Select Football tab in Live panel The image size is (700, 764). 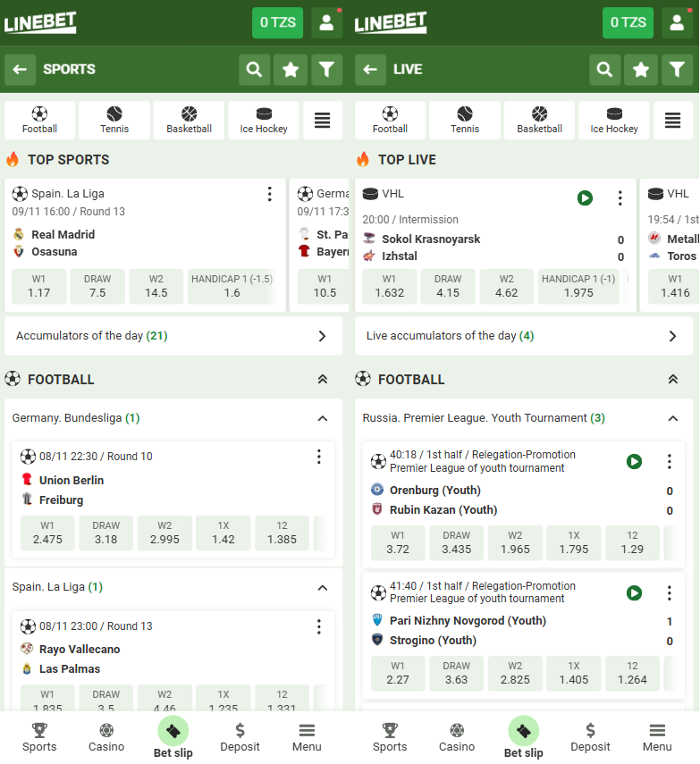tap(391, 121)
